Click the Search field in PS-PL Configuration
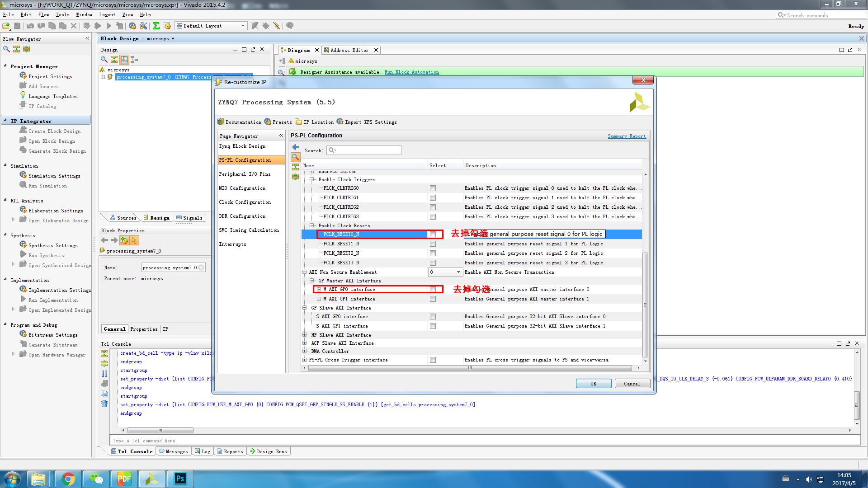Image resolution: width=868 pixels, height=488 pixels. tap(363, 150)
